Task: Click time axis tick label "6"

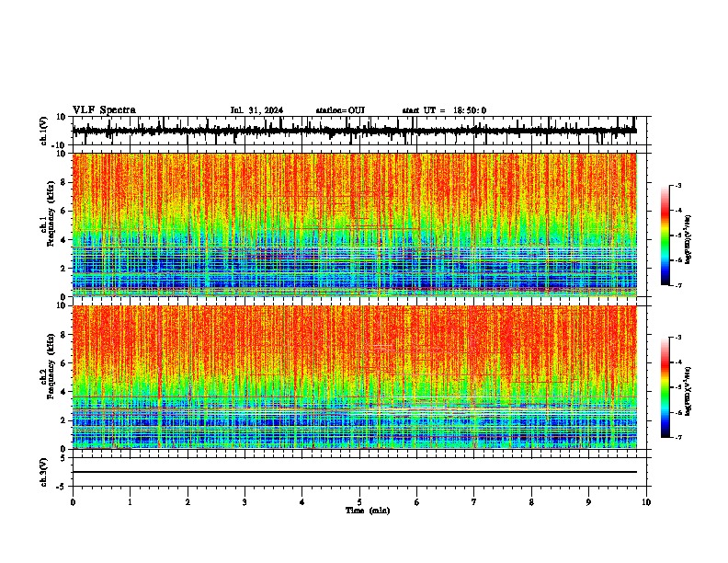Action: [x=416, y=502]
